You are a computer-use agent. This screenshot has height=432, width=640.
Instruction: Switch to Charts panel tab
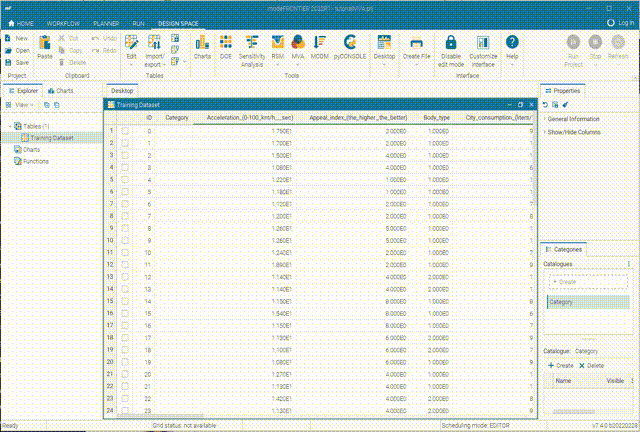pos(60,91)
